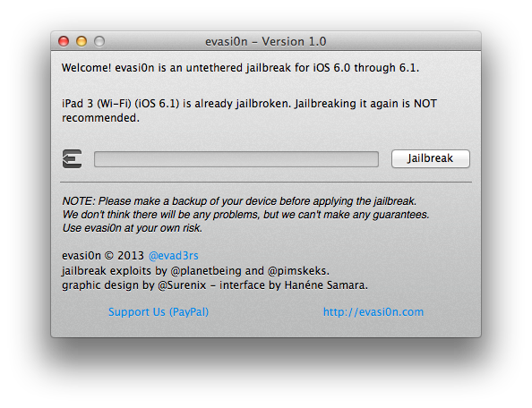The width and height of the screenshot is (532, 408).
Task: Open the Support Us (PayPal) link
Action: tap(159, 311)
